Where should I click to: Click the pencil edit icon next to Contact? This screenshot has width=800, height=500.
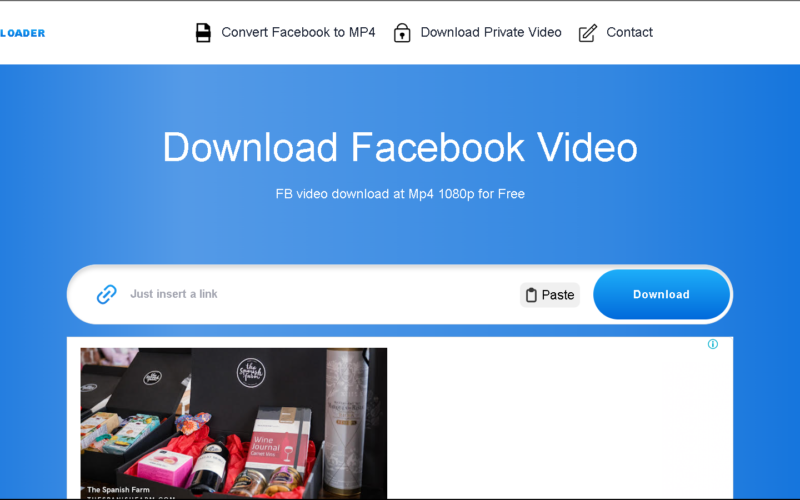point(588,33)
